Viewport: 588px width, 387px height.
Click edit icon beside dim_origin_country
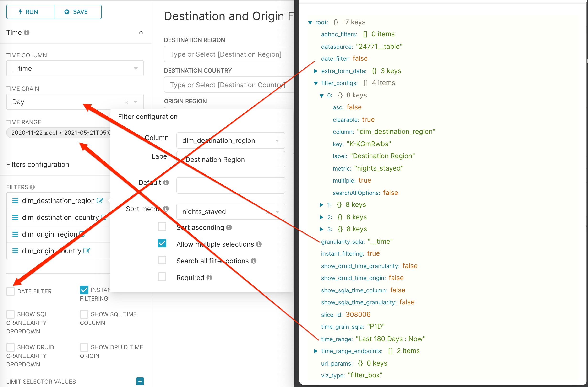[87, 250]
